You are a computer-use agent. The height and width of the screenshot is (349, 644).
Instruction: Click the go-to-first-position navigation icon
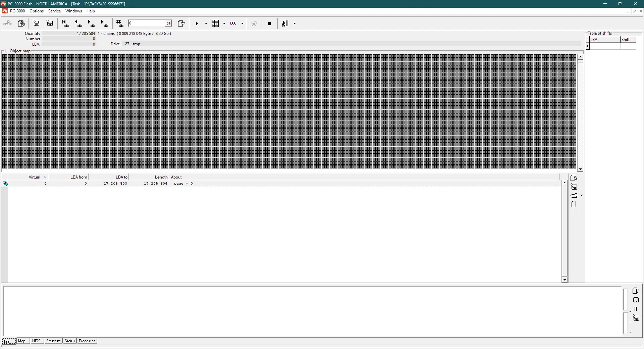(65, 23)
